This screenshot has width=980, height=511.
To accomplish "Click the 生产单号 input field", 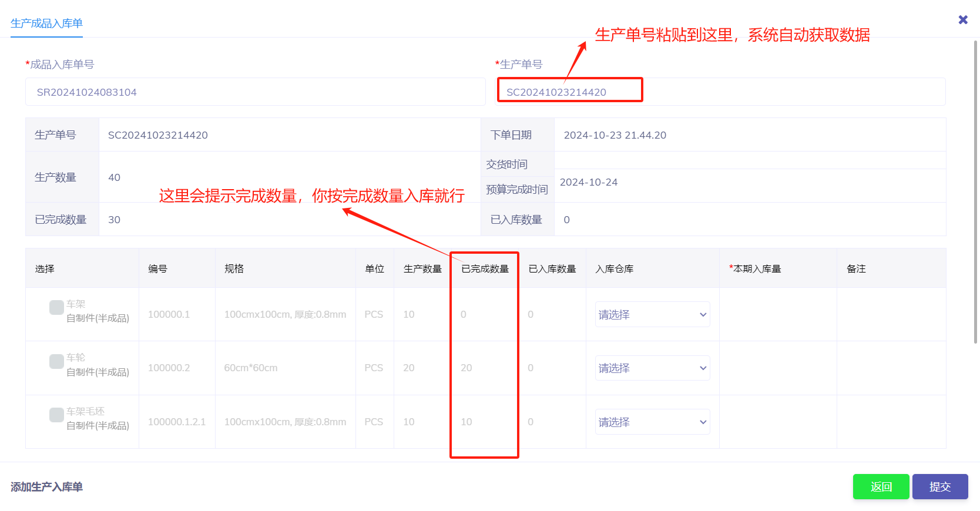I will tap(720, 92).
